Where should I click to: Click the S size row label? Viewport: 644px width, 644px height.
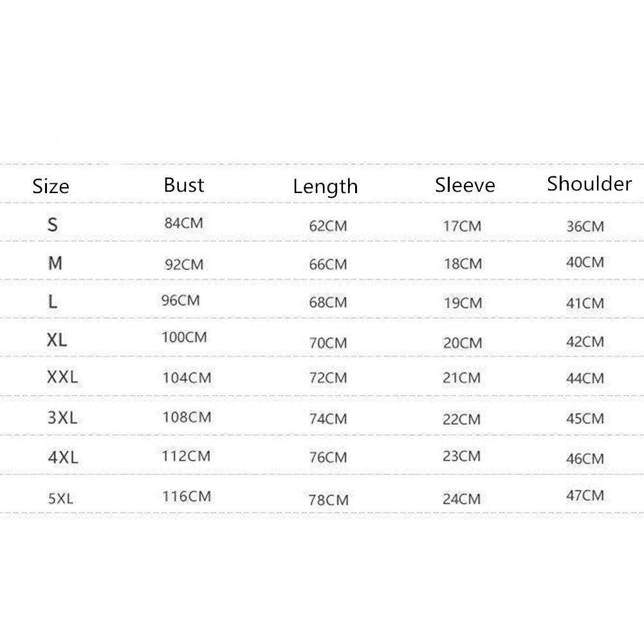53,225
